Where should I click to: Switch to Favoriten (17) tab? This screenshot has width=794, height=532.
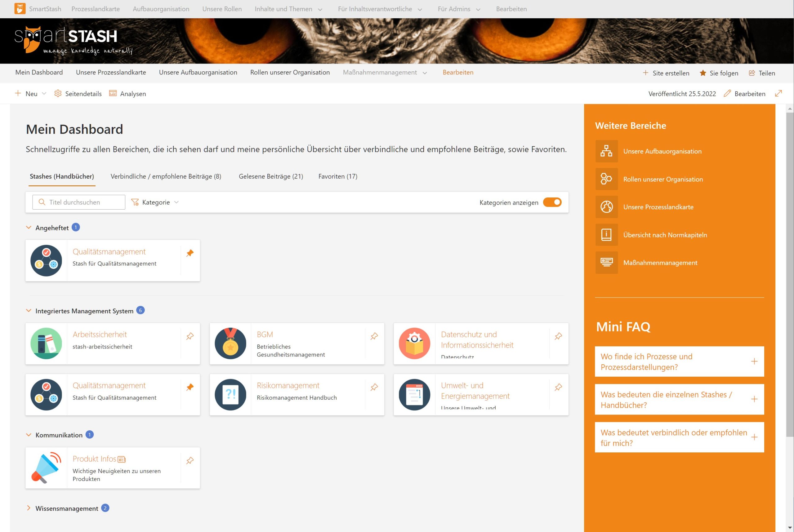point(338,176)
